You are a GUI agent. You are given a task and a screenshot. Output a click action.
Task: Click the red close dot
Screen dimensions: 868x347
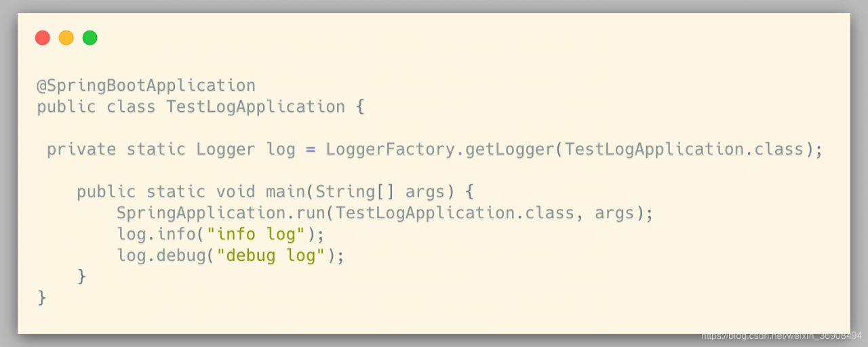pyautogui.click(x=43, y=38)
